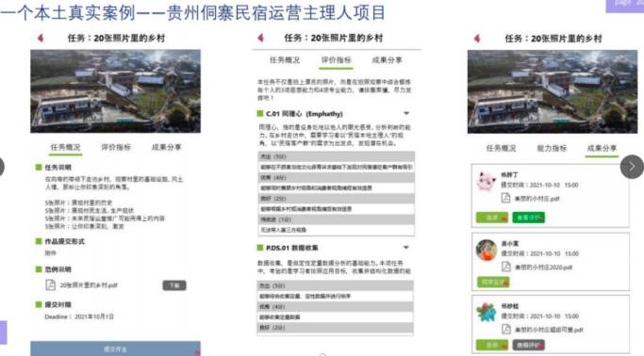Click the village aerial photo in right panel

(x=553, y=92)
